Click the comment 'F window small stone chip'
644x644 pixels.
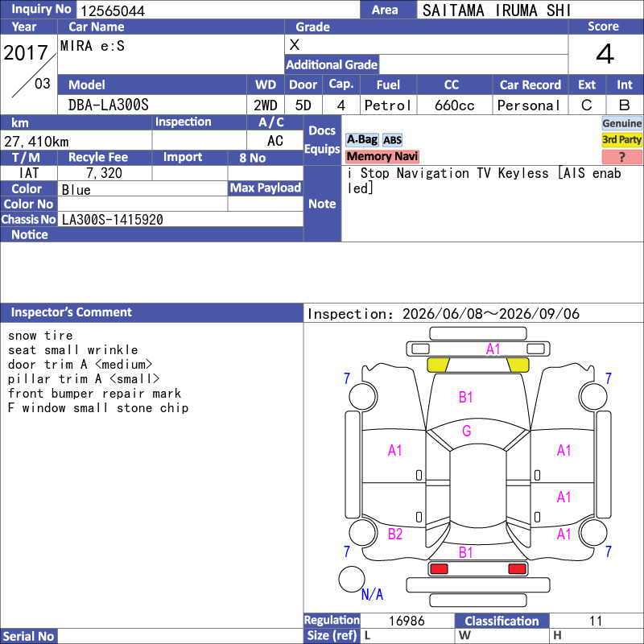[x=98, y=408]
